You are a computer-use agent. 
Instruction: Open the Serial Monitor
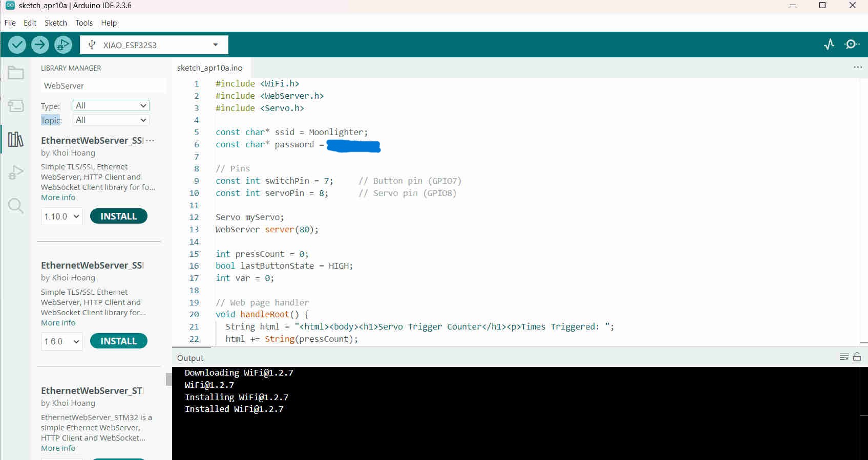pyautogui.click(x=852, y=45)
